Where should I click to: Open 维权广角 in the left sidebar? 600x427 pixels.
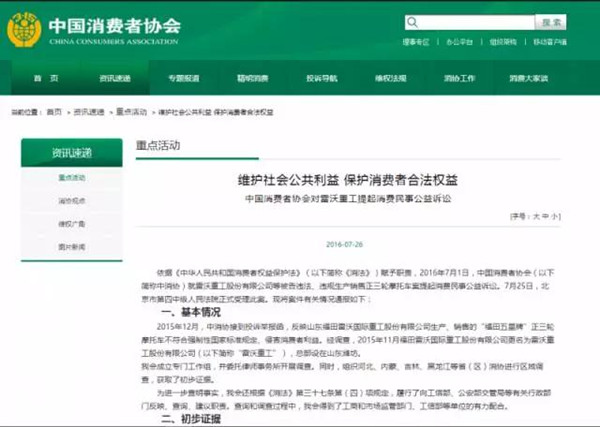click(72, 224)
